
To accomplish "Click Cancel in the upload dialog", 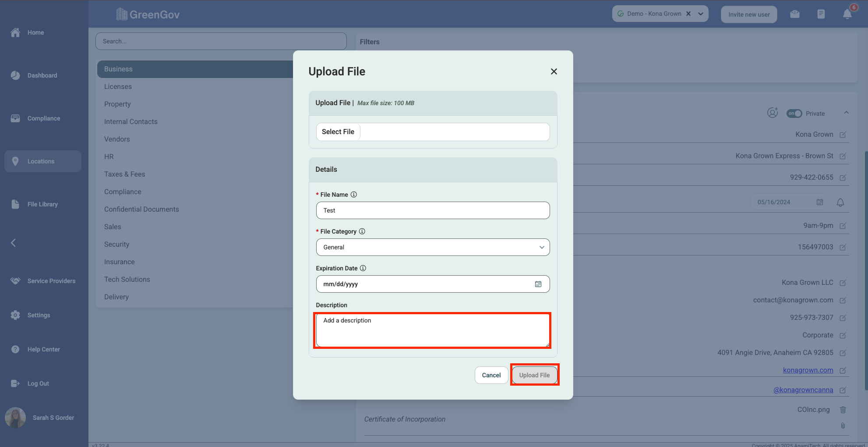I will (x=491, y=375).
